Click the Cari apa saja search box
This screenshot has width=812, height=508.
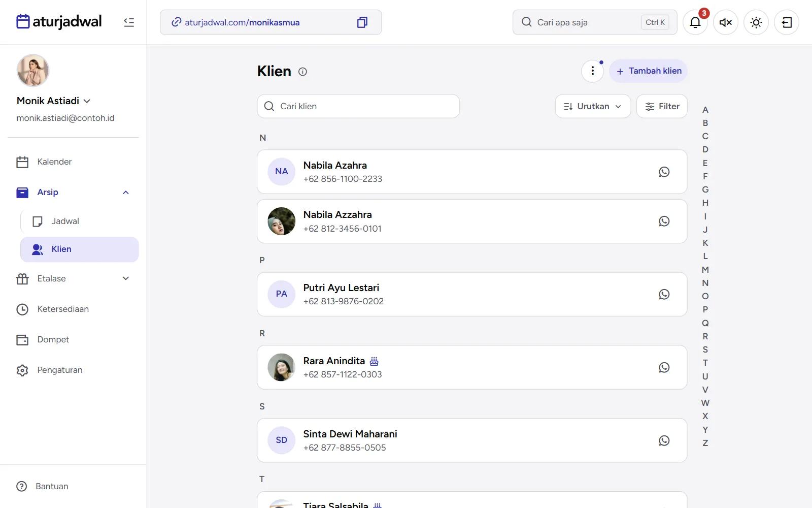tap(595, 22)
